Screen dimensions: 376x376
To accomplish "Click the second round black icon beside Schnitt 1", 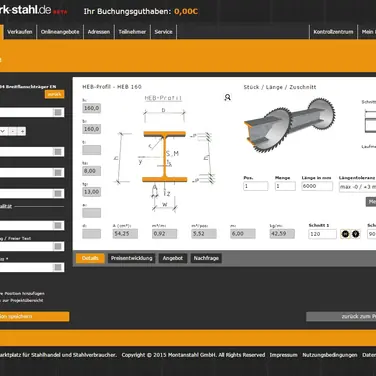I will click(x=356, y=234).
